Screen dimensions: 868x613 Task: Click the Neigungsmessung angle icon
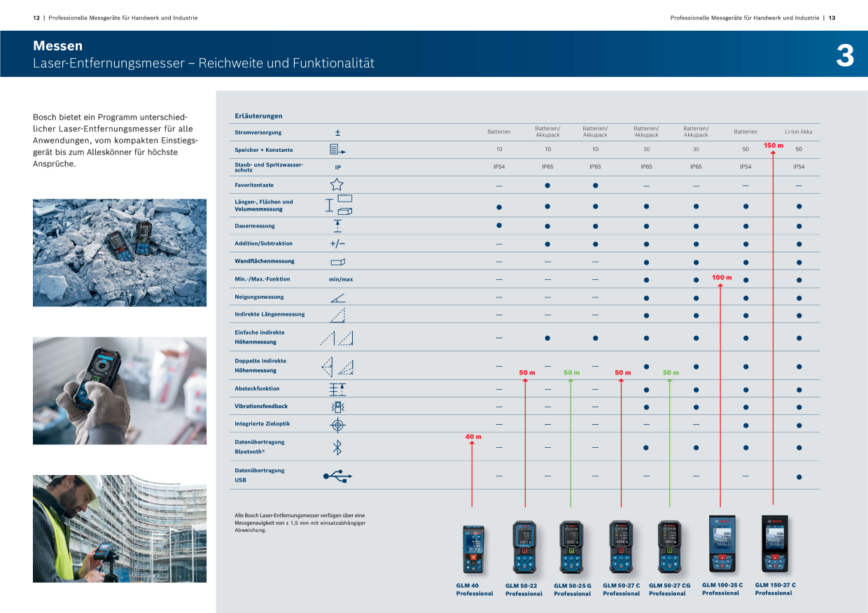(x=337, y=297)
